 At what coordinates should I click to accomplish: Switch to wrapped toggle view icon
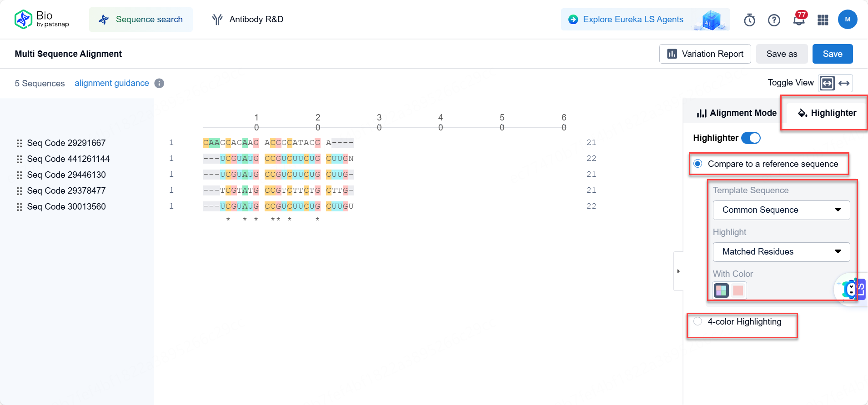(x=827, y=83)
